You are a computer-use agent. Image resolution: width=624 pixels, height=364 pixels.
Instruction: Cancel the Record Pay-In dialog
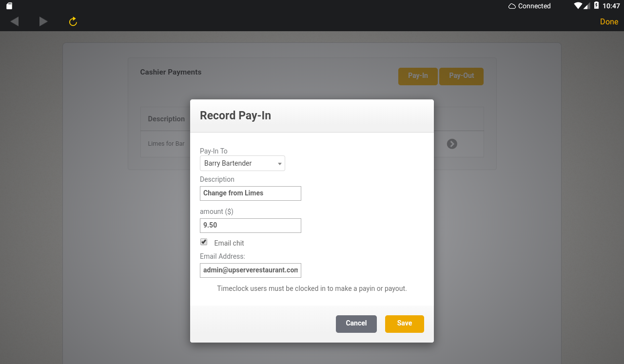click(x=356, y=324)
